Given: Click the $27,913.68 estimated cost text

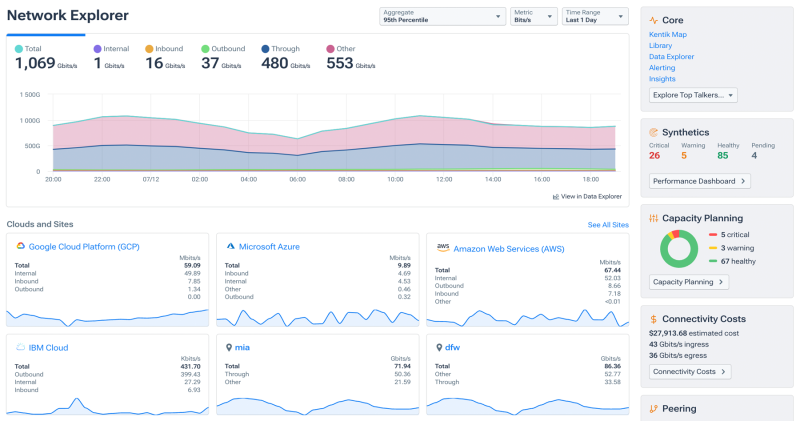Looking at the screenshot, I should [x=694, y=333].
